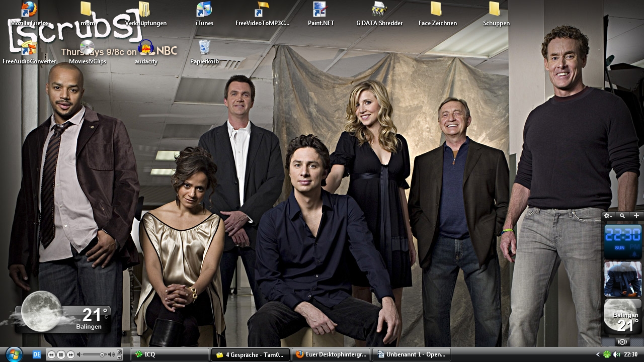Open the Verknüpfungen folder icon
This screenshot has height=362, width=644.
[x=146, y=14]
